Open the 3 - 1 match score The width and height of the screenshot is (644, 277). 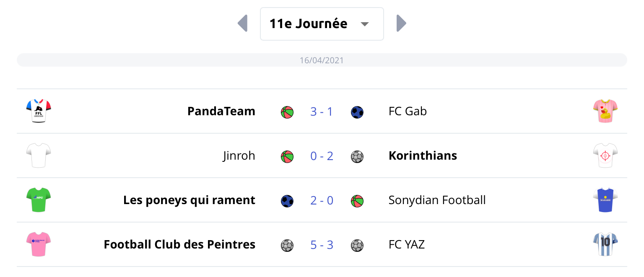[322, 111]
